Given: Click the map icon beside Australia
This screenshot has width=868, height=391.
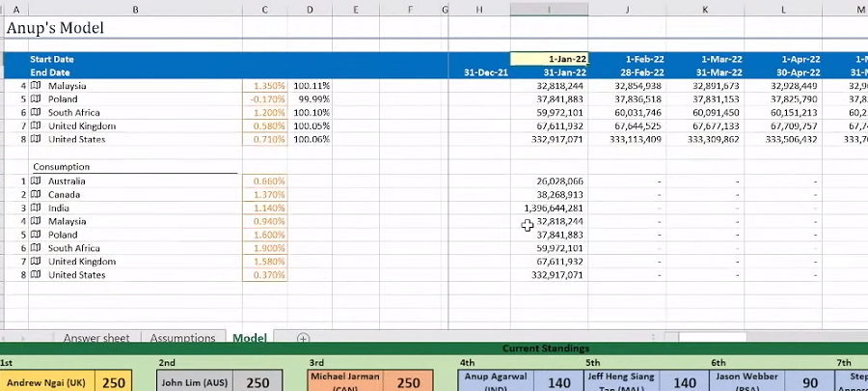Looking at the screenshot, I should pos(36,182).
